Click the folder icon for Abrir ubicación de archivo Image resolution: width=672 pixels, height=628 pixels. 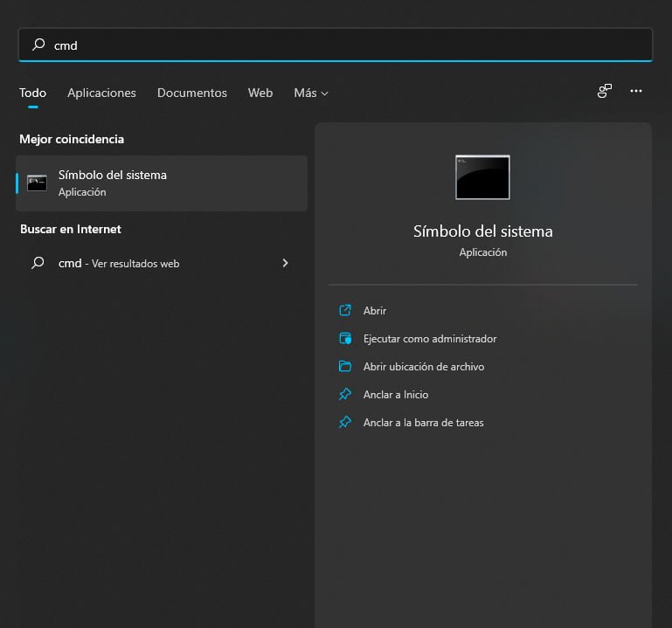(x=345, y=366)
